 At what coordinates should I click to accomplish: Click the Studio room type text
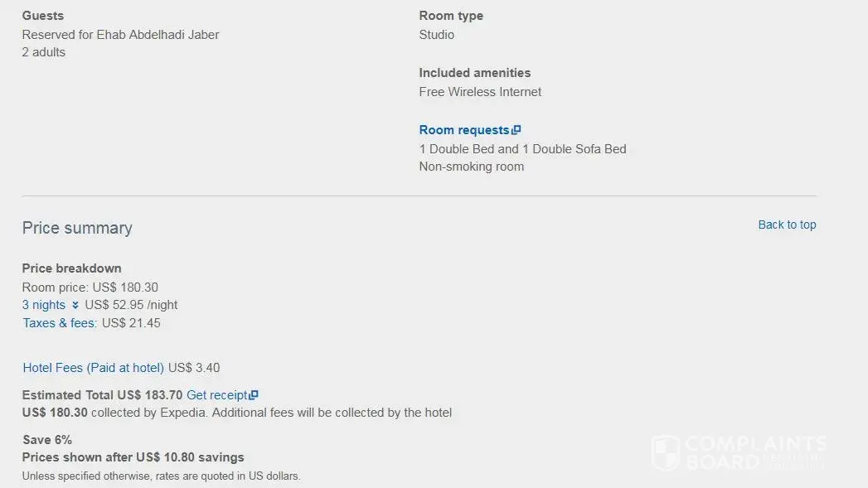(x=437, y=35)
